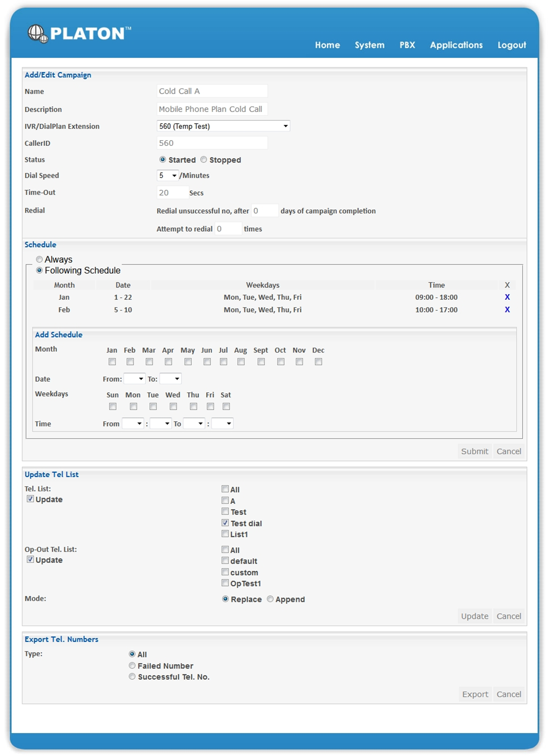The width and height of the screenshot is (553, 756).
Task: Open the Time From hour dropdown
Action: [x=133, y=424]
